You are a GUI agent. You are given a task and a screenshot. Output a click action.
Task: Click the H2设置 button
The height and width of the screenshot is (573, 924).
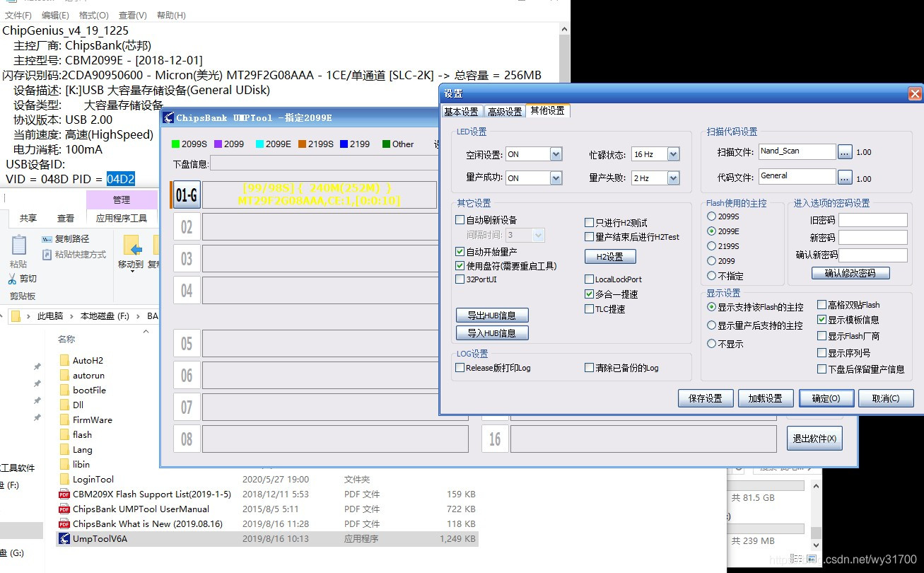610,257
